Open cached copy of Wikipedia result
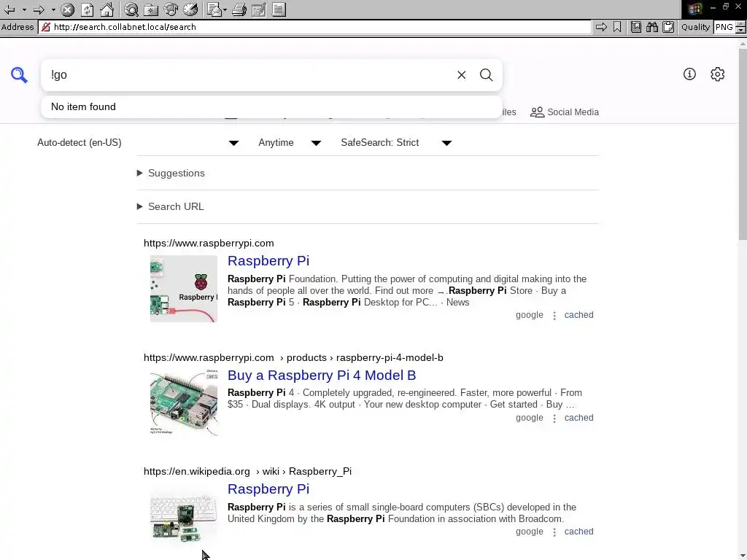 [x=578, y=532]
